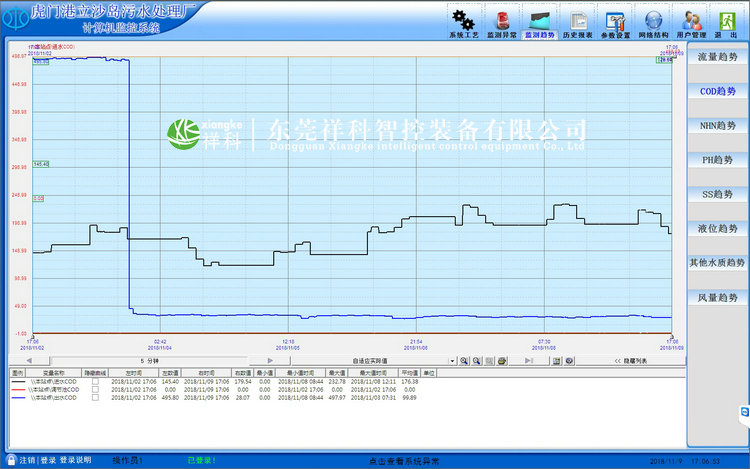The image size is (750, 469).
Task: Open 用户管理 users icon
Action: click(692, 21)
